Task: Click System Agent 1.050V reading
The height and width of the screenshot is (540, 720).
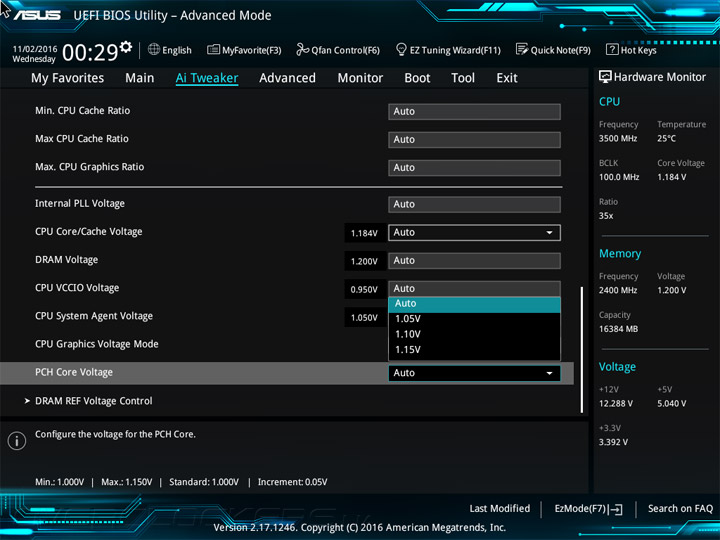Action: 364,318
